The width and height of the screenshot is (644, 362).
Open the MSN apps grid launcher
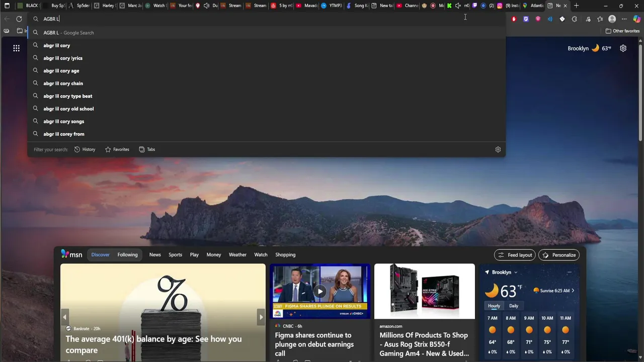tap(17, 48)
